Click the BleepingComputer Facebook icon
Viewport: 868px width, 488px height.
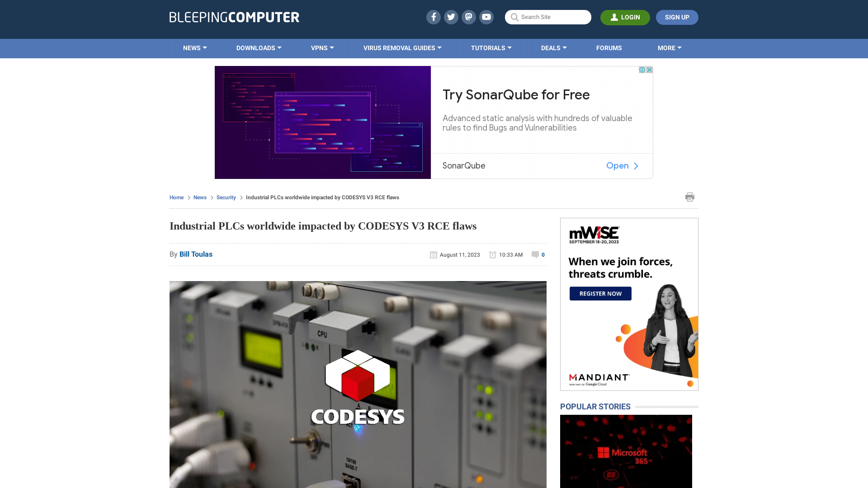(434, 17)
